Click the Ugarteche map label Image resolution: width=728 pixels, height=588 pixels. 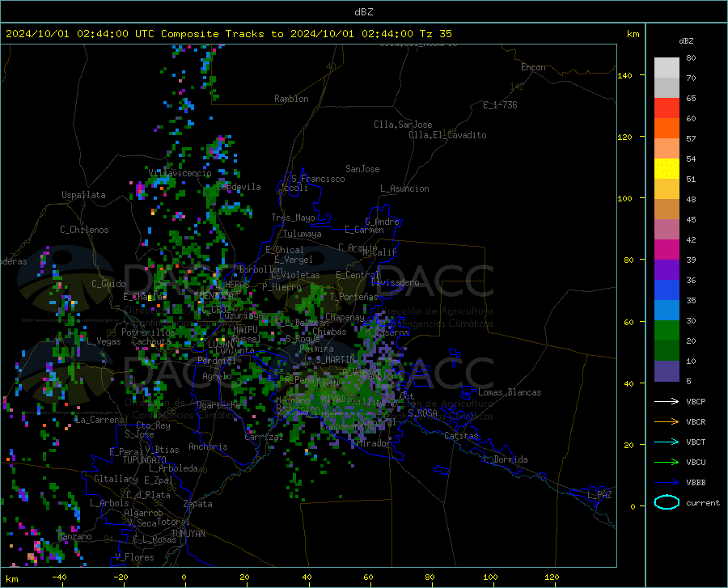218,405
